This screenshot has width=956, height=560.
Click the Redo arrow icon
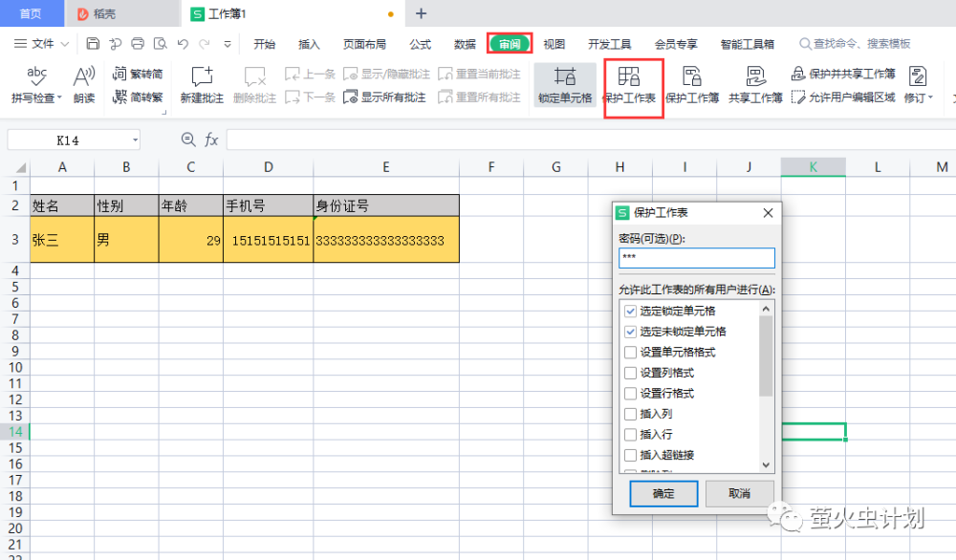(205, 44)
